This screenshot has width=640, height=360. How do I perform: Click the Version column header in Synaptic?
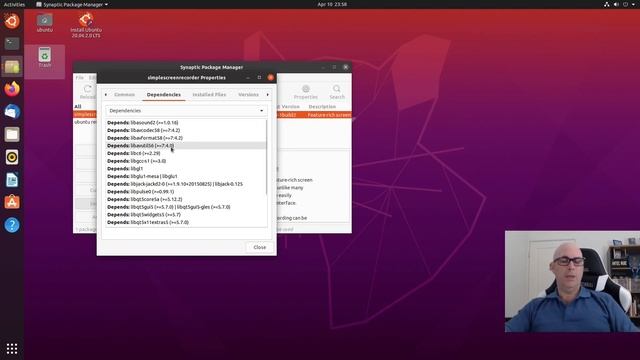coord(291,107)
